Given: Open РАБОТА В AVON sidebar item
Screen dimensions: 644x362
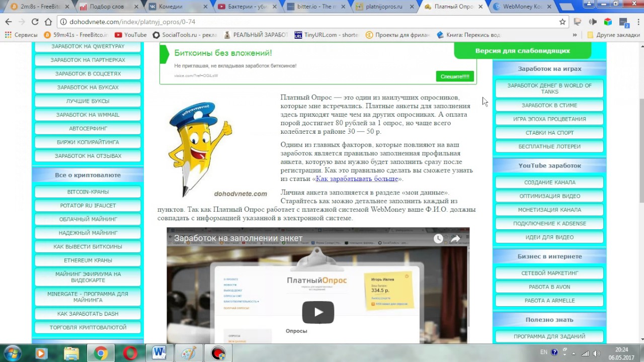Looking at the screenshot, I should [549, 287].
